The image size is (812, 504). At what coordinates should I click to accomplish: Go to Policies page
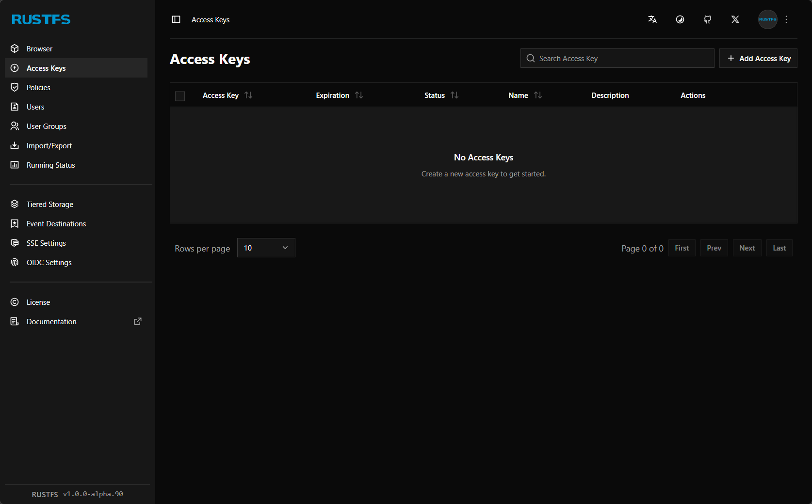click(76, 87)
